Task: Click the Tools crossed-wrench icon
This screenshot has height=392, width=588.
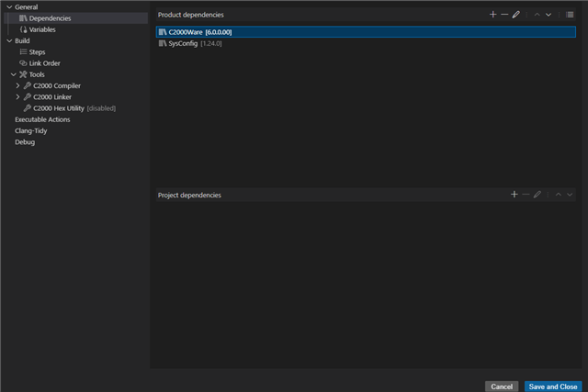Action: 23,74
